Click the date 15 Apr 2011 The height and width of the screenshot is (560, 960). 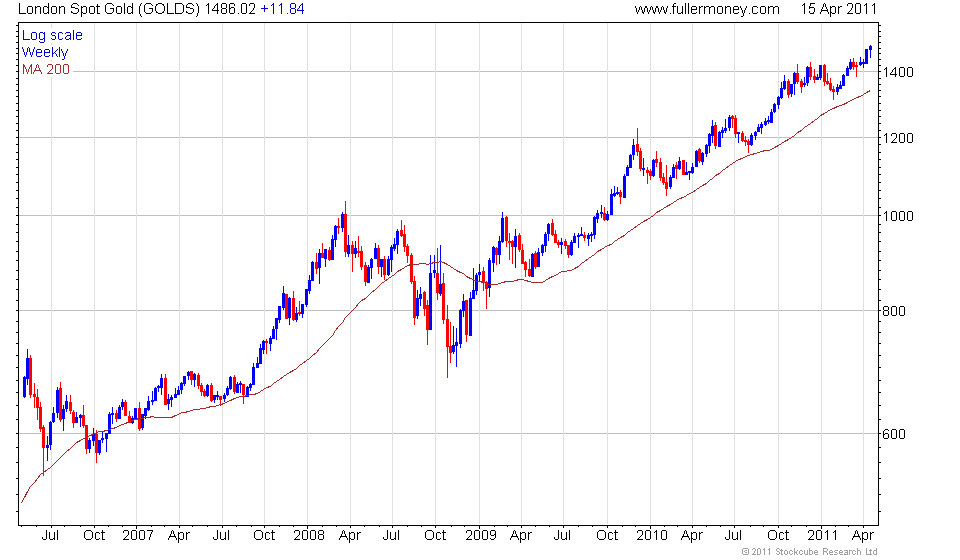pyautogui.click(x=838, y=9)
